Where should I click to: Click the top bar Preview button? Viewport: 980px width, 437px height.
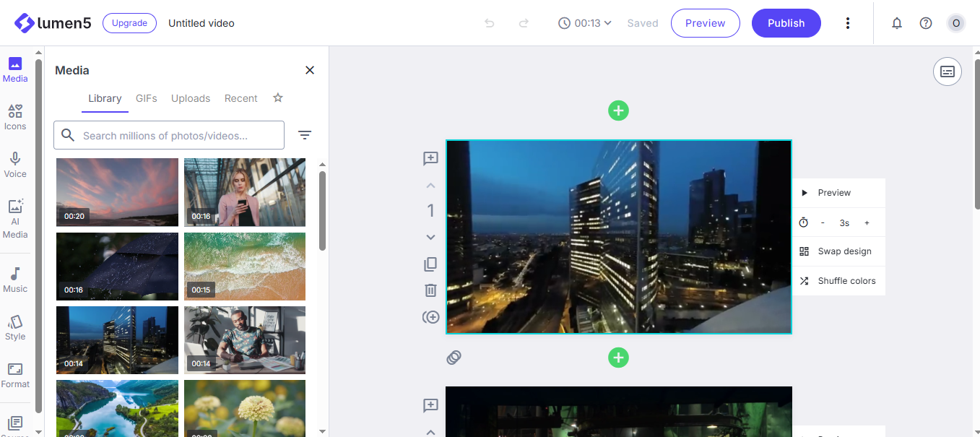click(x=706, y=23)
